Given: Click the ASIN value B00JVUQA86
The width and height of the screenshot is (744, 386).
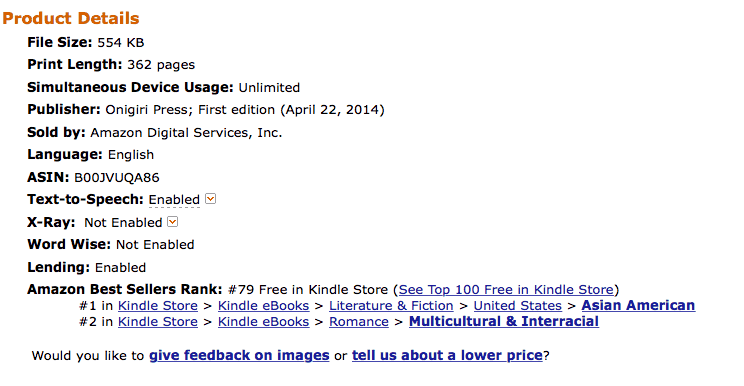Looking at the screenshot, I should (x=117, y=178).
